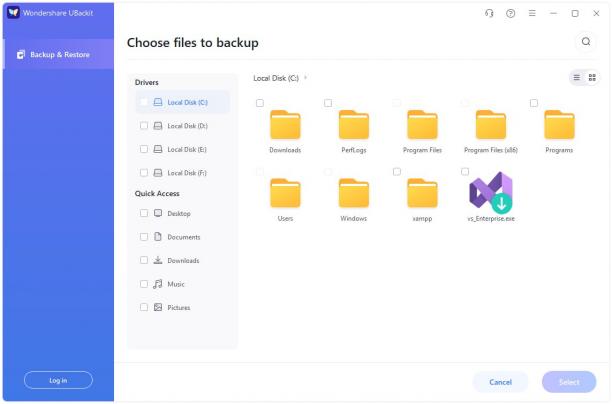
Task: Click the Log in button
Action: coord(58,380)
